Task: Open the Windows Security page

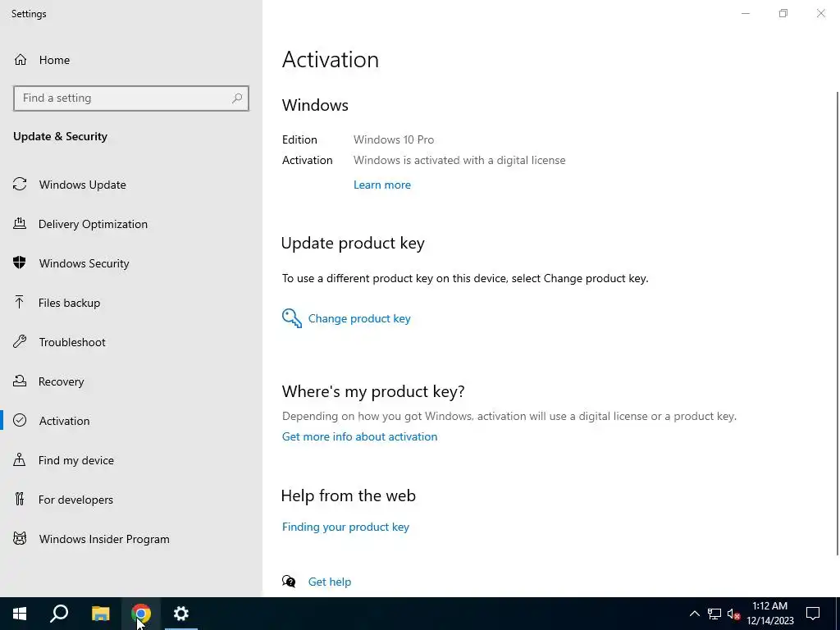Action: [x=84, y=263]
